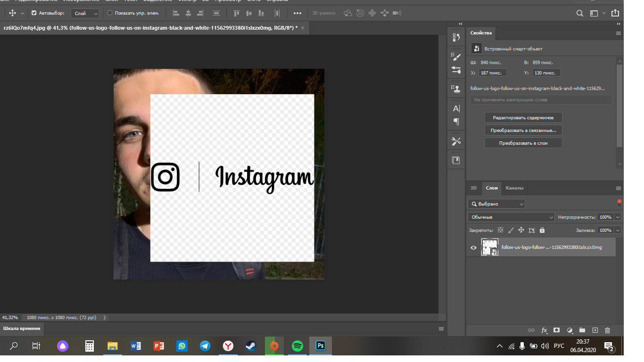
Task: Open the Заливка fill slider arrow
Action: [618, 230]
